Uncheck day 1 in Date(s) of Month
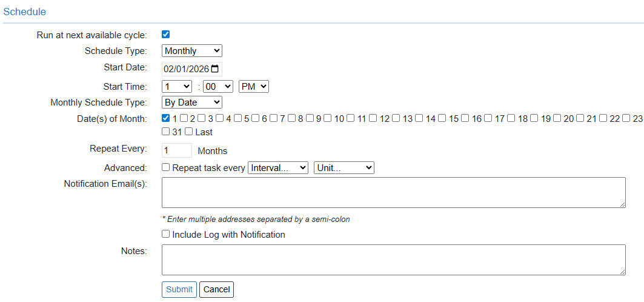The height and width of the screenshot is (302, 644). tap(166, 118)
